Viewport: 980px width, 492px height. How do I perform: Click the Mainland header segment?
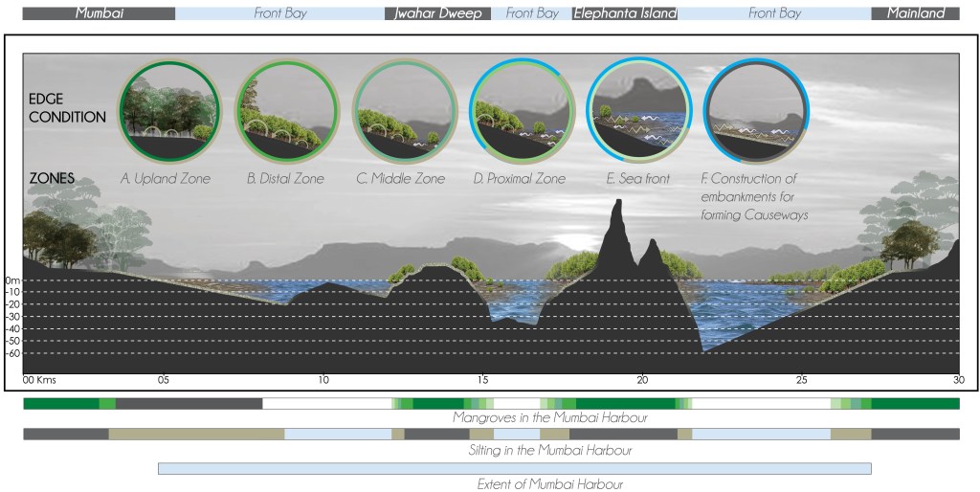point(915,14)
